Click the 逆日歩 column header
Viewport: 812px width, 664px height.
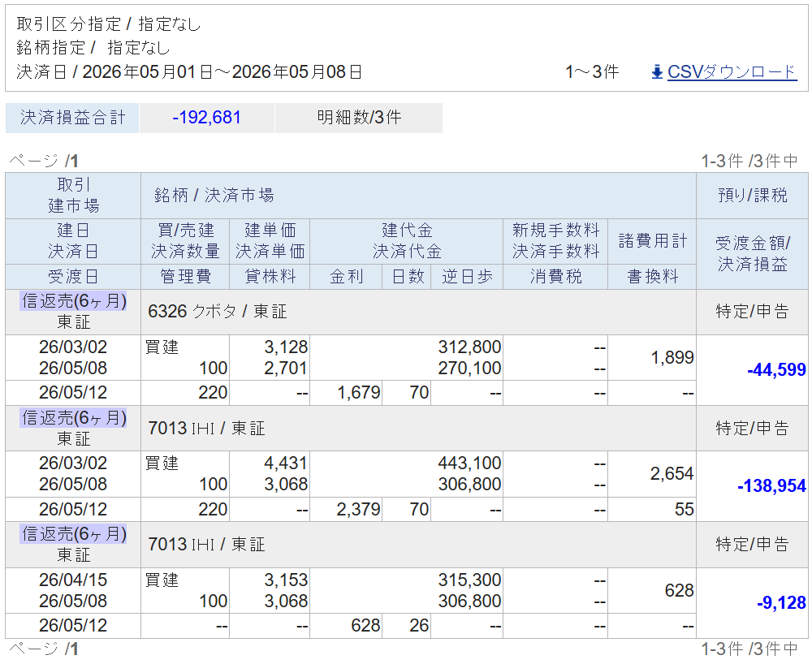pos(467,276)
